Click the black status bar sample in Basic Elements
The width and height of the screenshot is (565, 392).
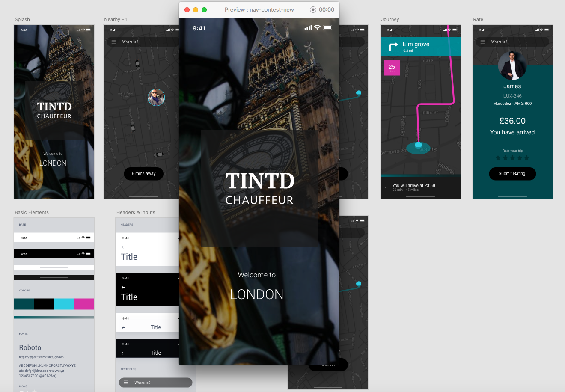54,254
